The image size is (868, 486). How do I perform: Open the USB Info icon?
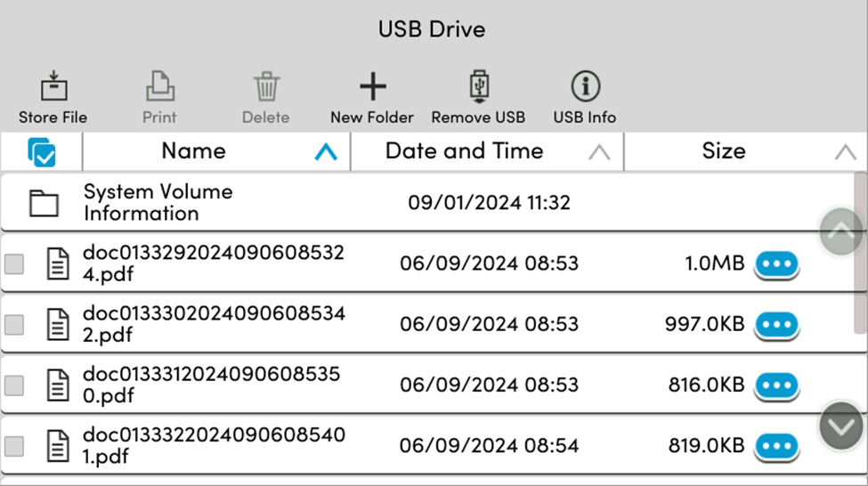pos(585,87)
